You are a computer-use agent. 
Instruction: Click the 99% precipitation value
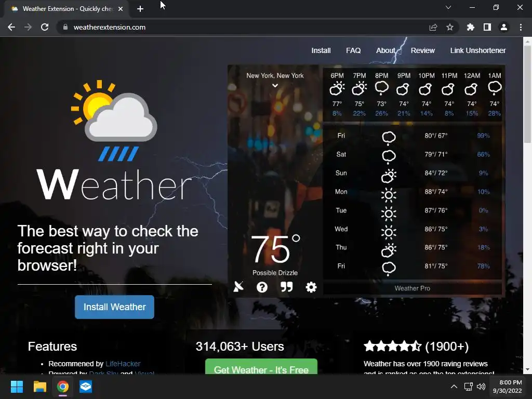click(x=484, y=136)
